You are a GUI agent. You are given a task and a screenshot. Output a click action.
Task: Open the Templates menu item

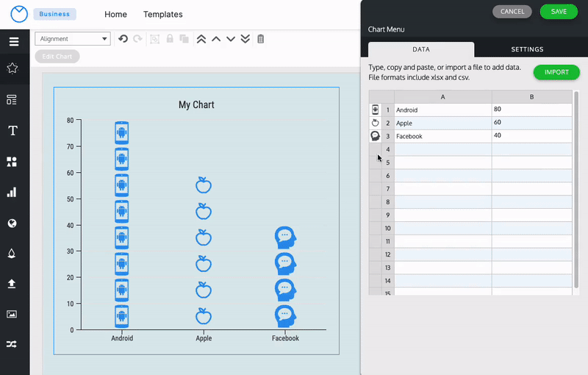pos(162,14)
